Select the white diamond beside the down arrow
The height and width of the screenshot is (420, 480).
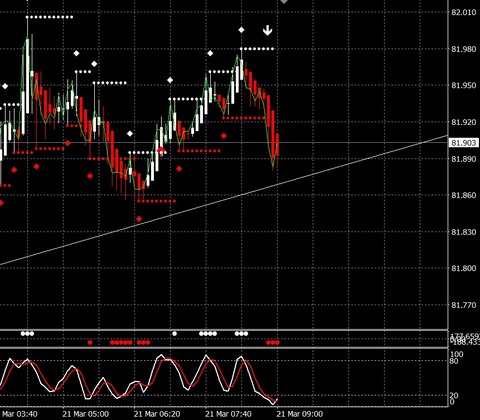coord(241,30)
